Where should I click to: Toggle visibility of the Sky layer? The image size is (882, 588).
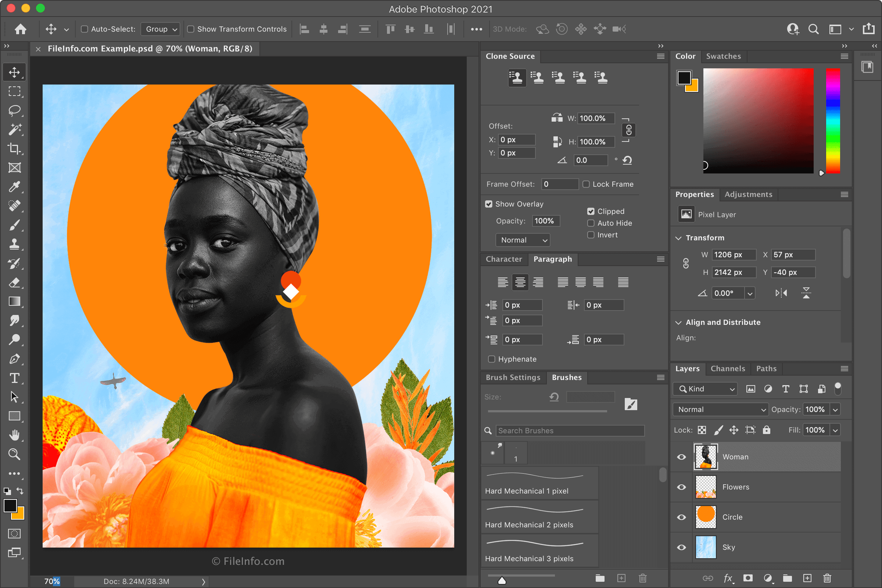click(x=681, y=547)
